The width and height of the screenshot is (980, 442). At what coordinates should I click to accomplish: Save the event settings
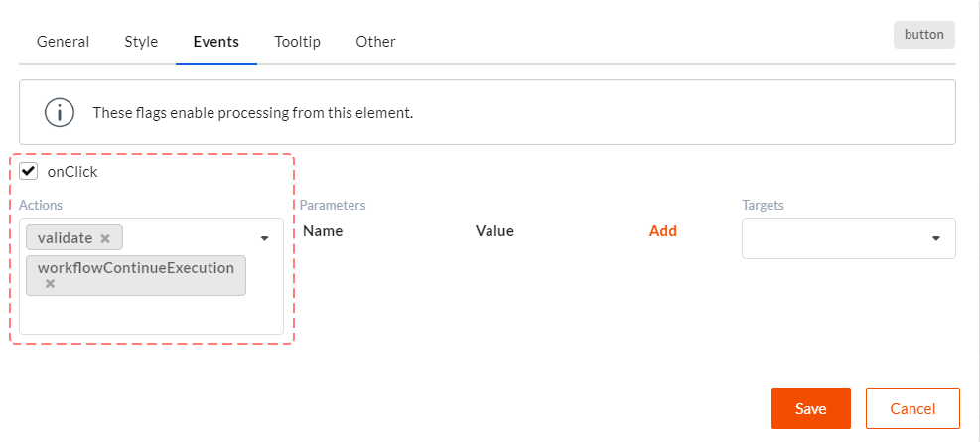coord(810,409)
